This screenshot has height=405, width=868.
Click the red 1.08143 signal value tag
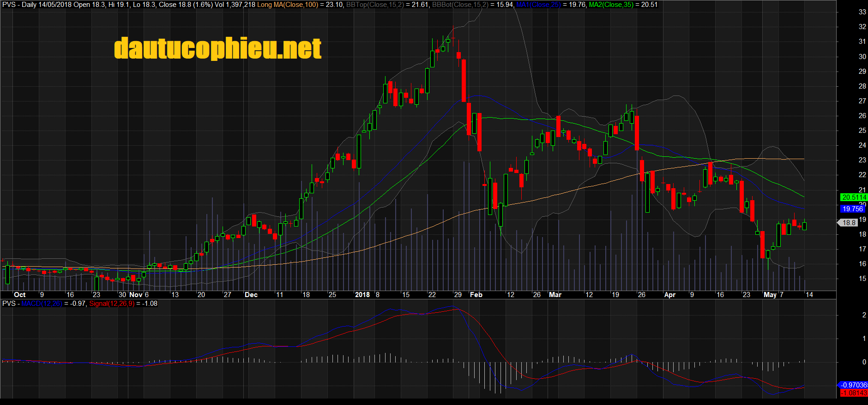[854, 393]
